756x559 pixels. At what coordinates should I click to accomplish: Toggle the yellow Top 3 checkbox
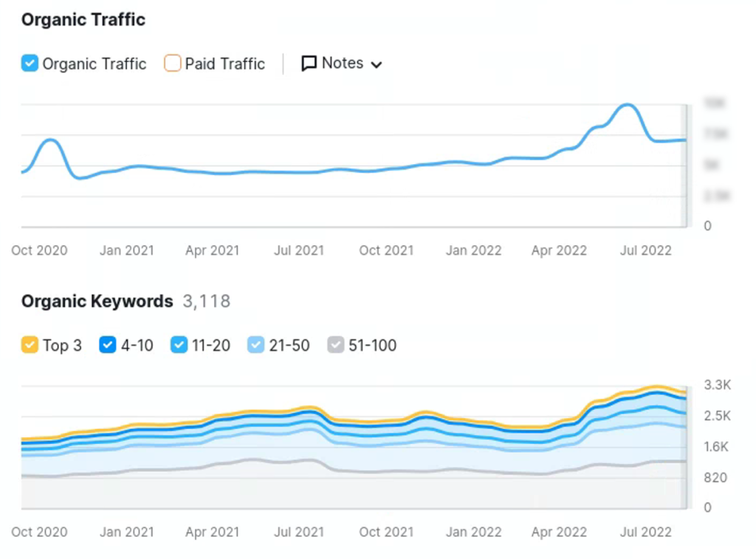30,345
